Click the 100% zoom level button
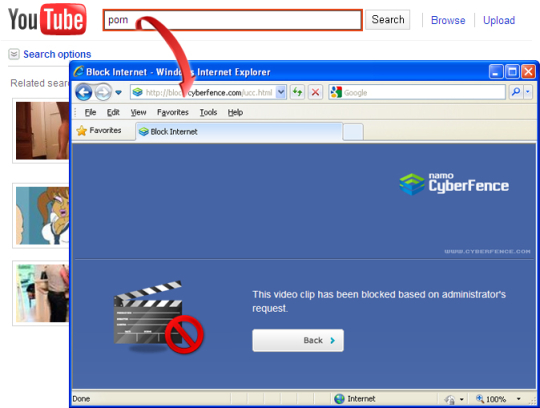The image size is (540, 408). click(x=491, y=399)
